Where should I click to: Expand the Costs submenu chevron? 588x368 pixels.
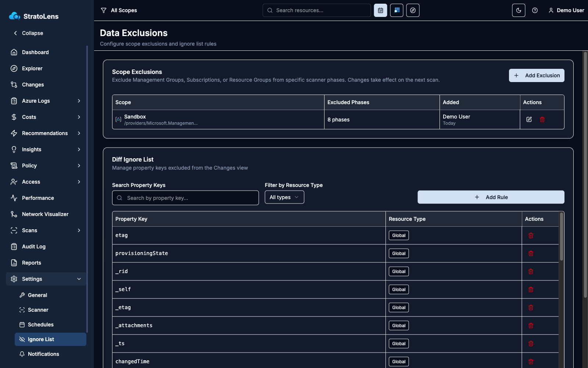point(79,117)
